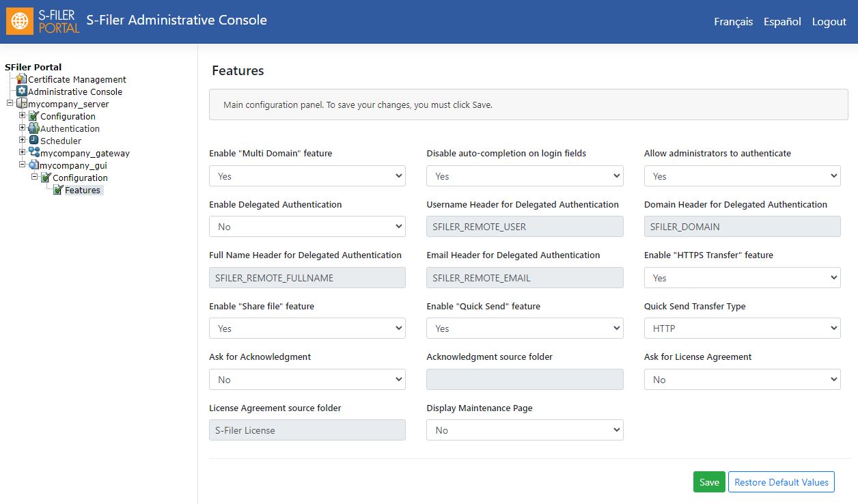
Task: Click the green Save button
Action: coord(709,482)
